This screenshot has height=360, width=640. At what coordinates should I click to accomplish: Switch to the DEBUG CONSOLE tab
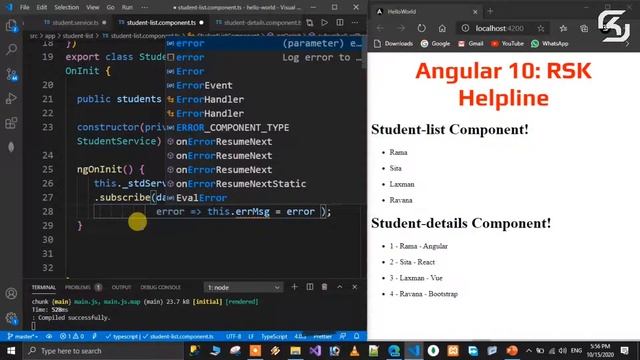click(x=160, y=287)
